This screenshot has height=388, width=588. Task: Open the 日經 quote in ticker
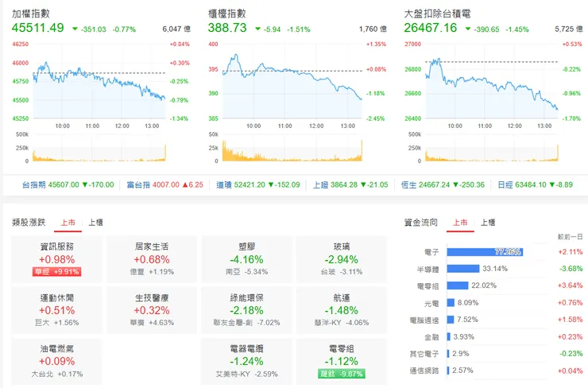click(535, 184)
